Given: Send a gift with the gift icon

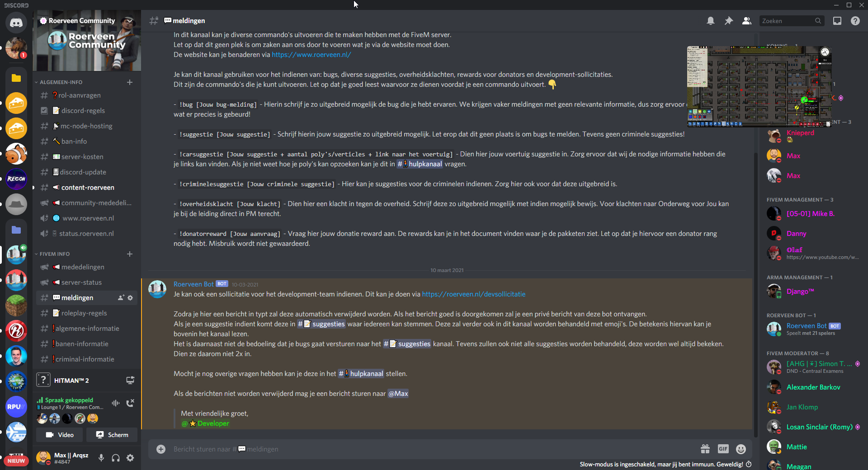Looking at the screenshot, I should [x=705, y=449].
